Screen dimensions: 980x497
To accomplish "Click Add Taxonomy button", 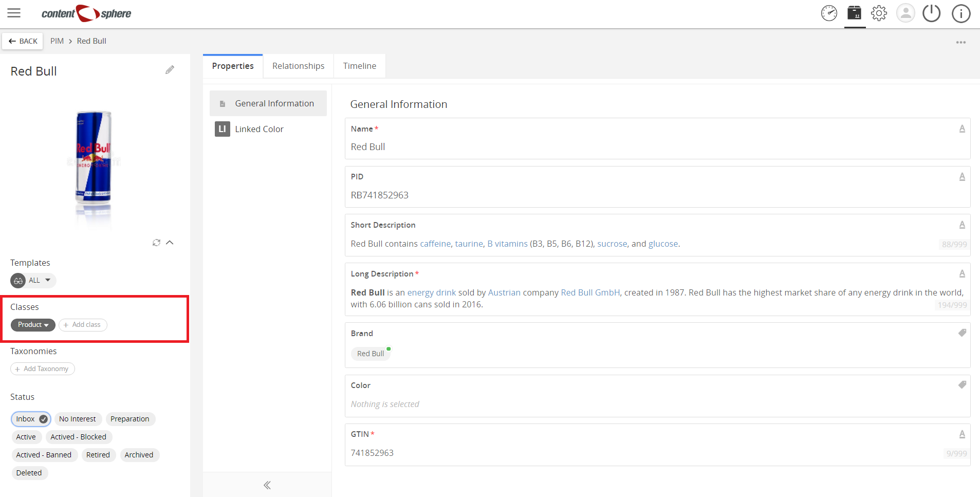I will pyautogui.click(x=43, y=369).
